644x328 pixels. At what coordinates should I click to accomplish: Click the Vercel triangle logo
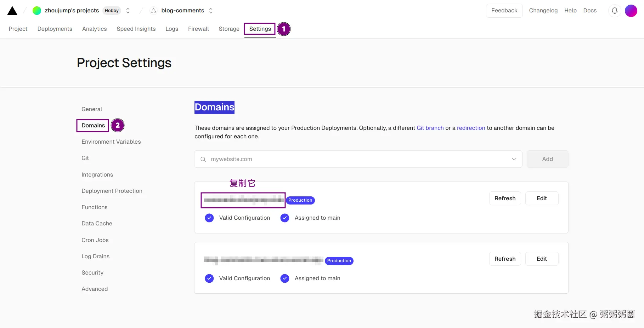pyautogui.click(x=12, y=11)
